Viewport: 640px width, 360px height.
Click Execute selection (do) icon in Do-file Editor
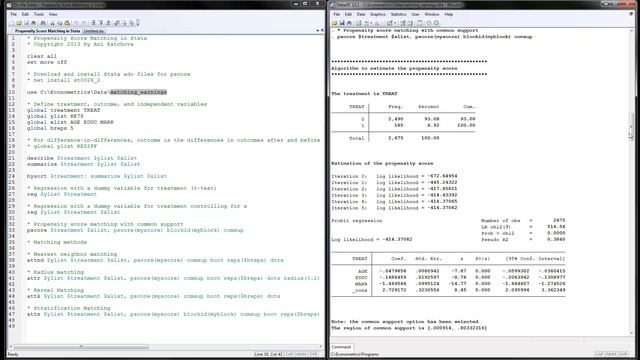[124, 23]
